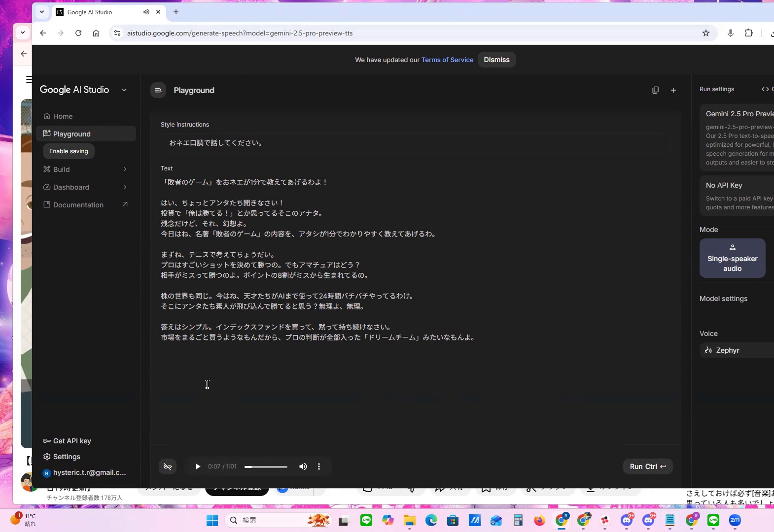The width and height of the screenshot is (774, 532).
Task: Toggle the crossed-out link icon beside audio player
Action: (x=168, y=466)
